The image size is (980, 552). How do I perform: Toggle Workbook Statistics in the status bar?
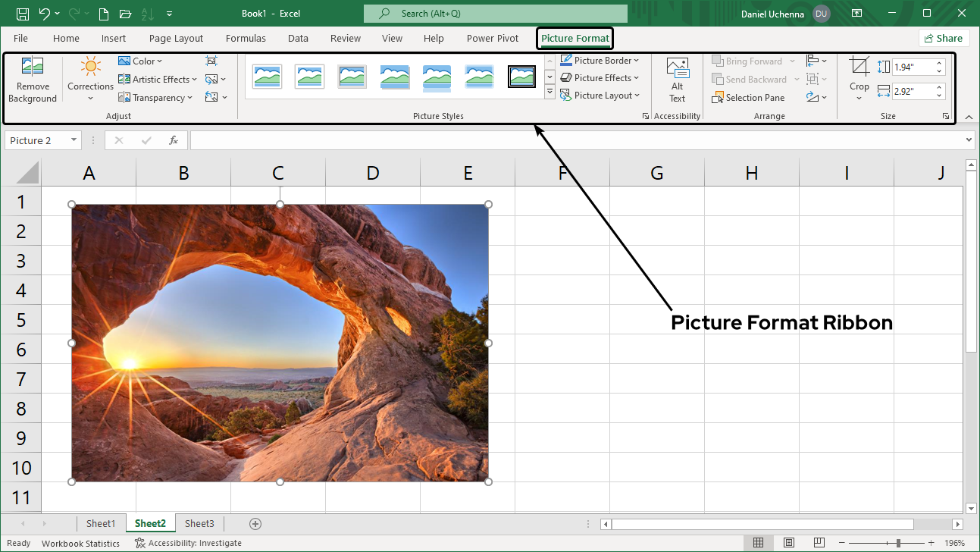click(x=80, y=543)
